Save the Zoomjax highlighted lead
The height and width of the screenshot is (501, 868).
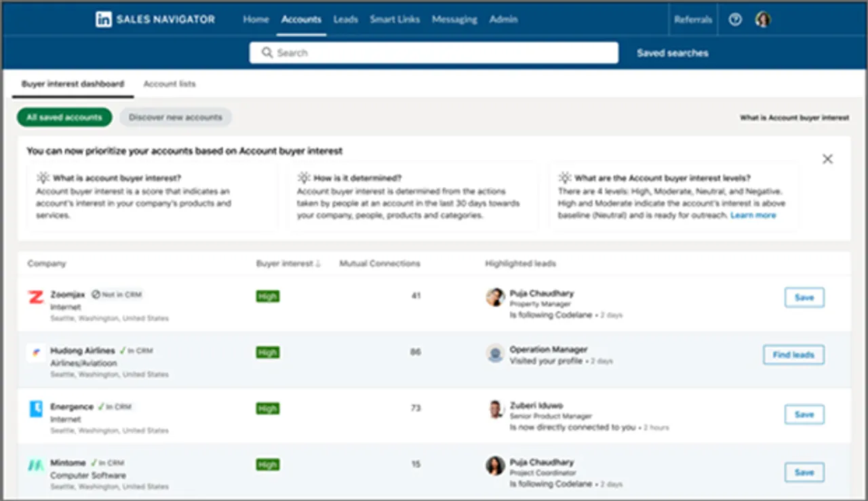click(804, 298)
